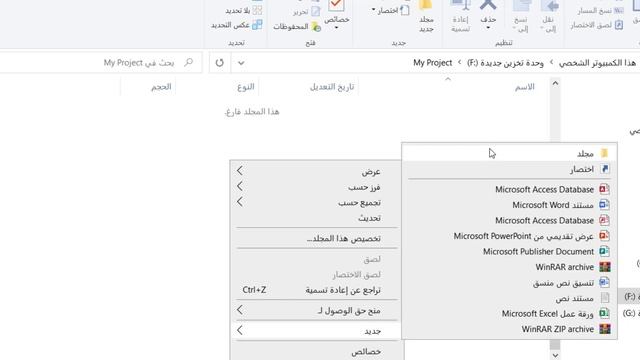Select the Microsoft Excel worksheet icon

[604, 313]
